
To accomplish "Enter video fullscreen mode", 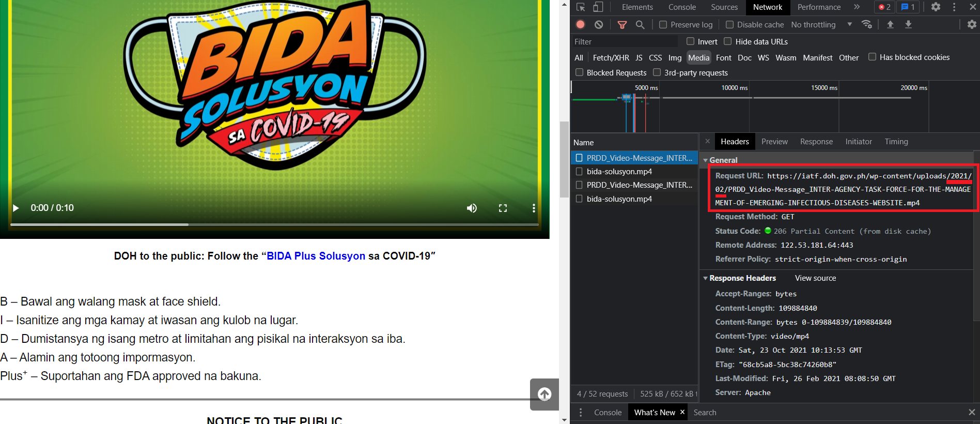I will 503,208.
